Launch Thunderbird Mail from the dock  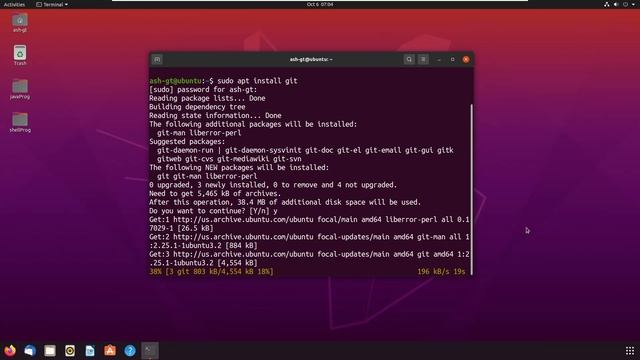point(30,351)
